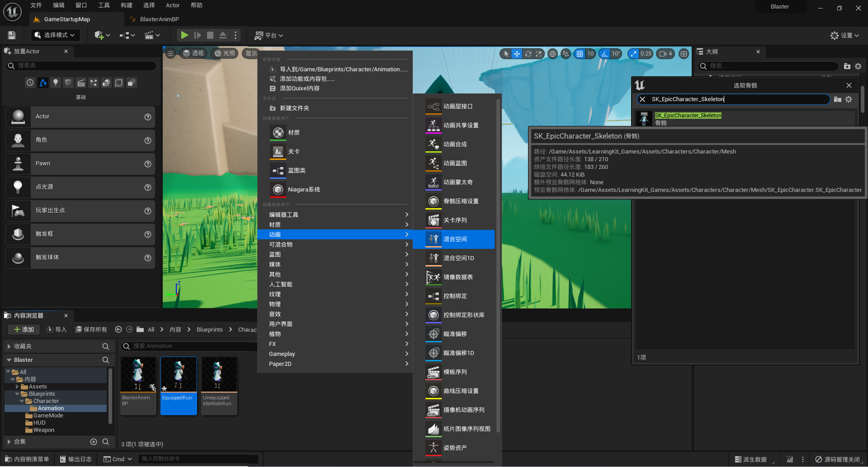868x467 pixels.
Task: Save the current level using the floppy icon
Action: pos(12,35)
